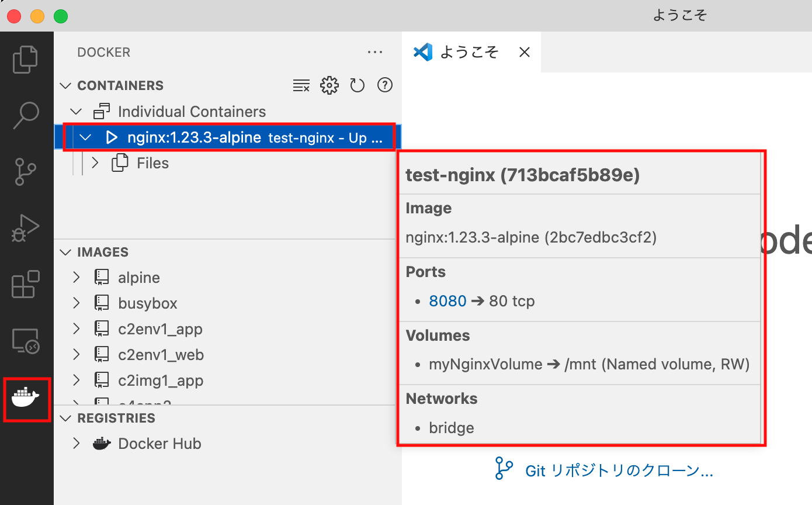Click the myNginxVolume volume entry
The height and width of the screenshot is (505, 812).
point(589,364)
